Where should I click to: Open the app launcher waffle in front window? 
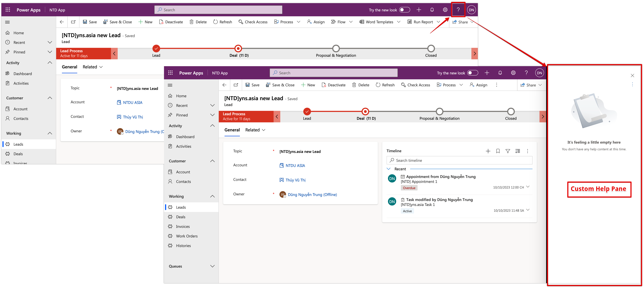(x=171, y=73)
